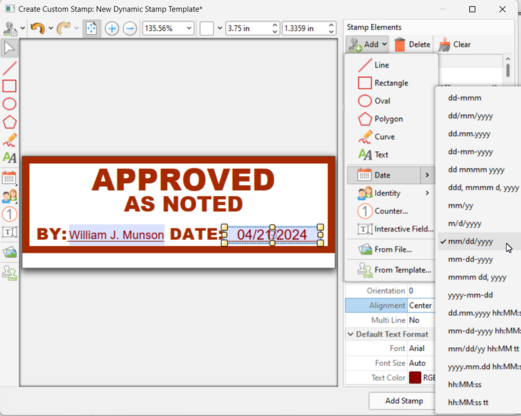521x416 pixels.
Task: Click the Delete element button
Action: 413,44
